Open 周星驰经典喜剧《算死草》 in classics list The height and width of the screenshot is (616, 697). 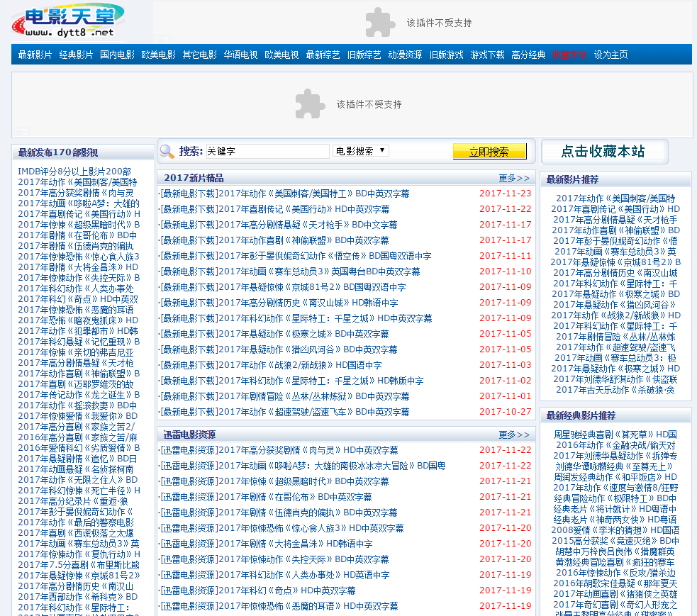pos(615,435)
